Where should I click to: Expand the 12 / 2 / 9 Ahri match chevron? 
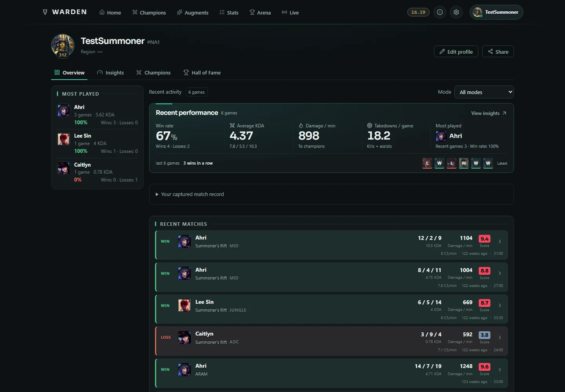point(500,241)
